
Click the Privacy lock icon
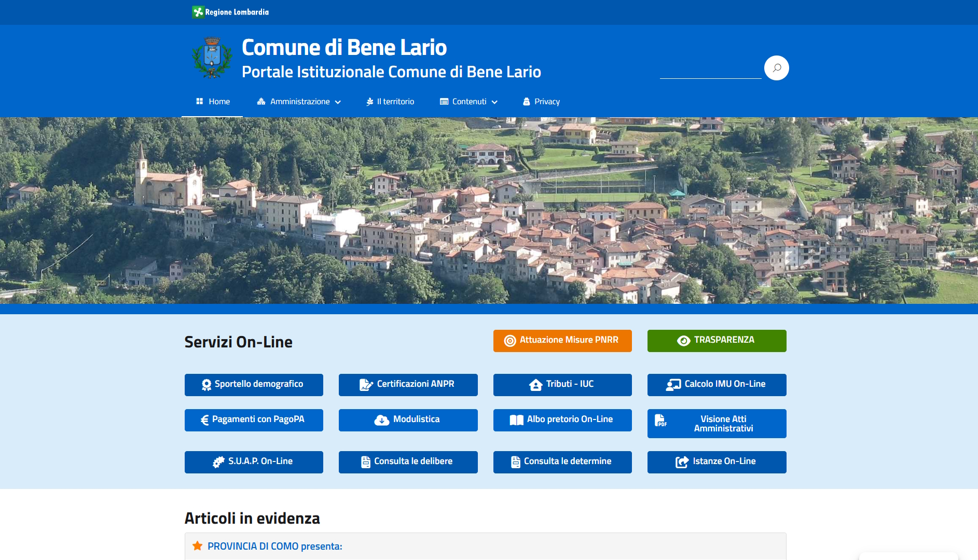tap(527, 102)
